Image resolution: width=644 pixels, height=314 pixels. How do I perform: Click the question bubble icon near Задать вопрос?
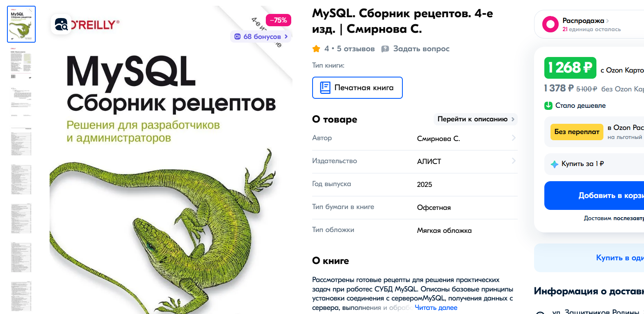click(385, 49)
